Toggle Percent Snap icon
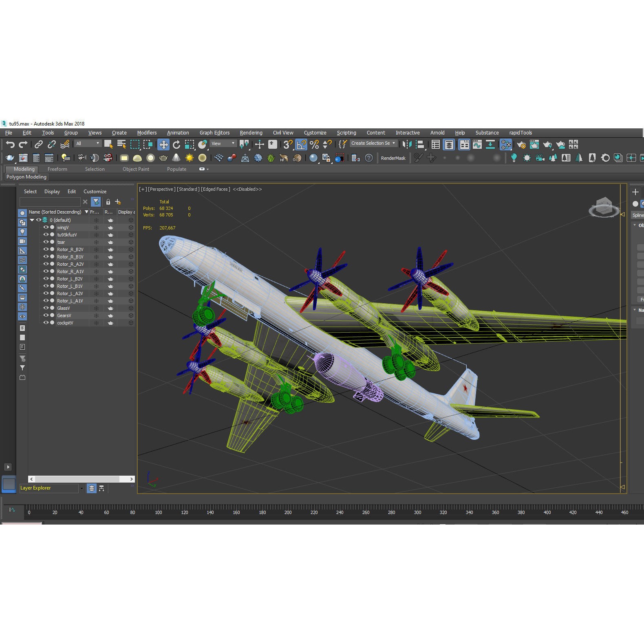Viewport: 644px width, 644px height. [314, 144]
